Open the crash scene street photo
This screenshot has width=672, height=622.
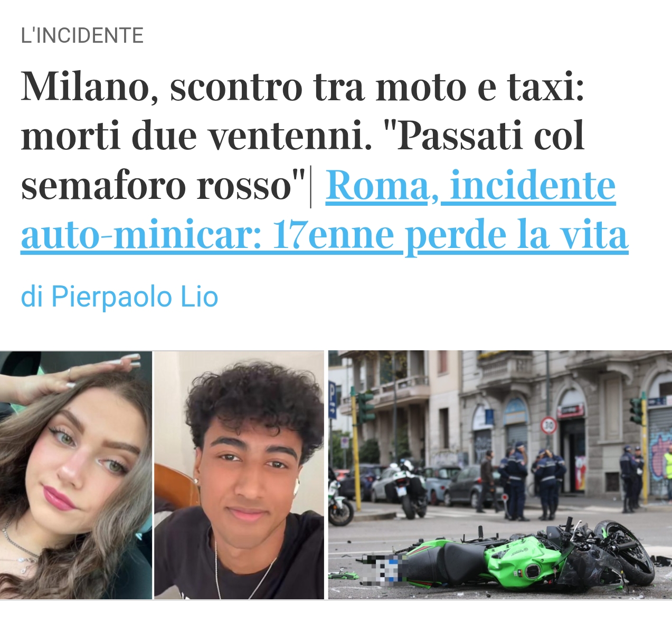tap(500, 475)
